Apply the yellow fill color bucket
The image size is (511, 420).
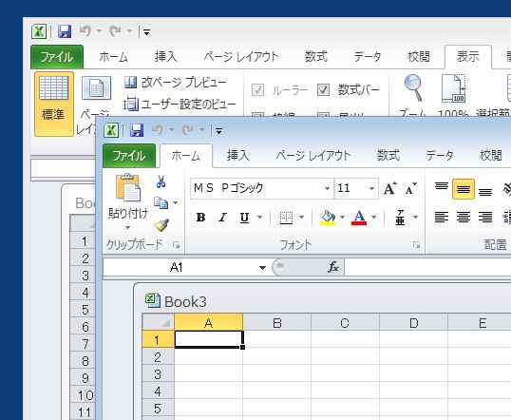[329, 218]
